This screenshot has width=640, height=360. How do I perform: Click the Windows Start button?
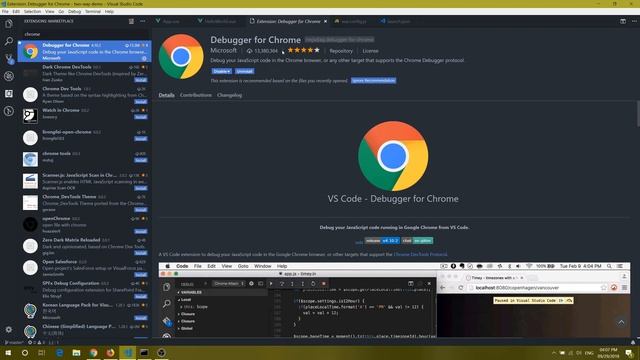click(8, 353)
